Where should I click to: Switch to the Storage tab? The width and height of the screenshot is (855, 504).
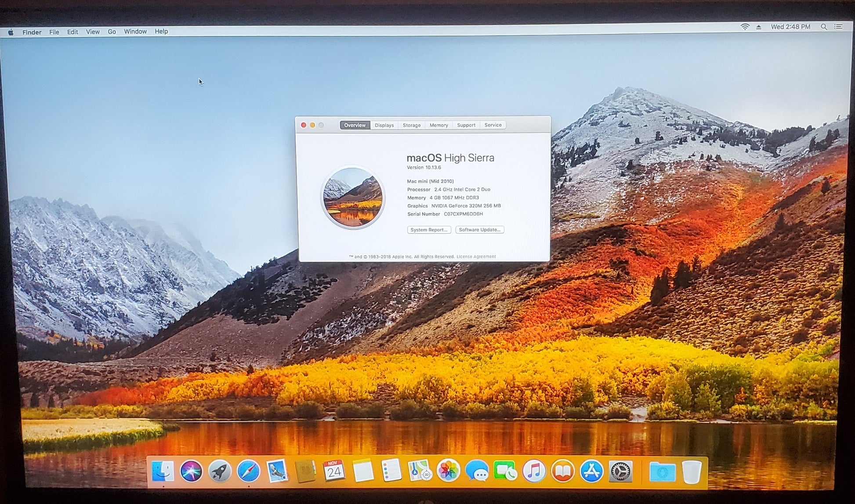pos(412,125)
